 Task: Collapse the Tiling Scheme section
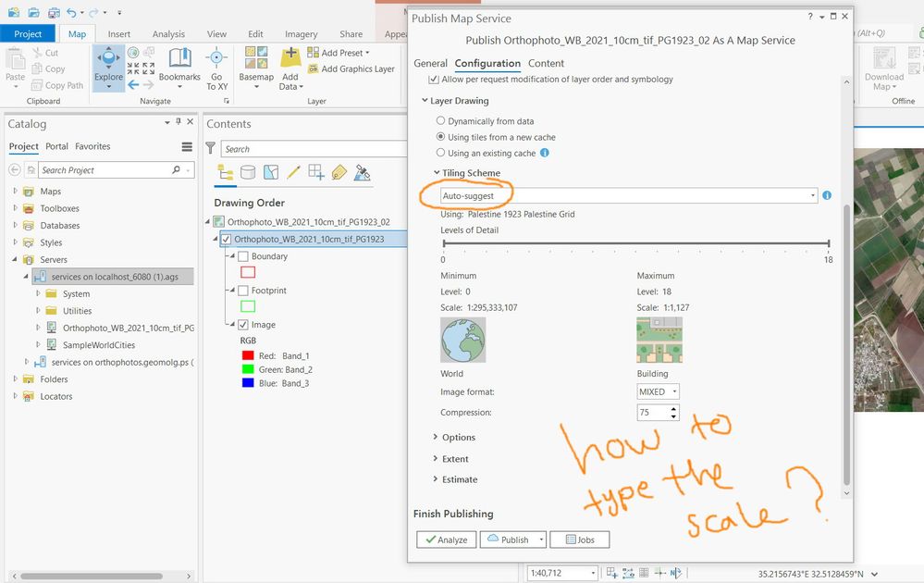click(437, 172)
